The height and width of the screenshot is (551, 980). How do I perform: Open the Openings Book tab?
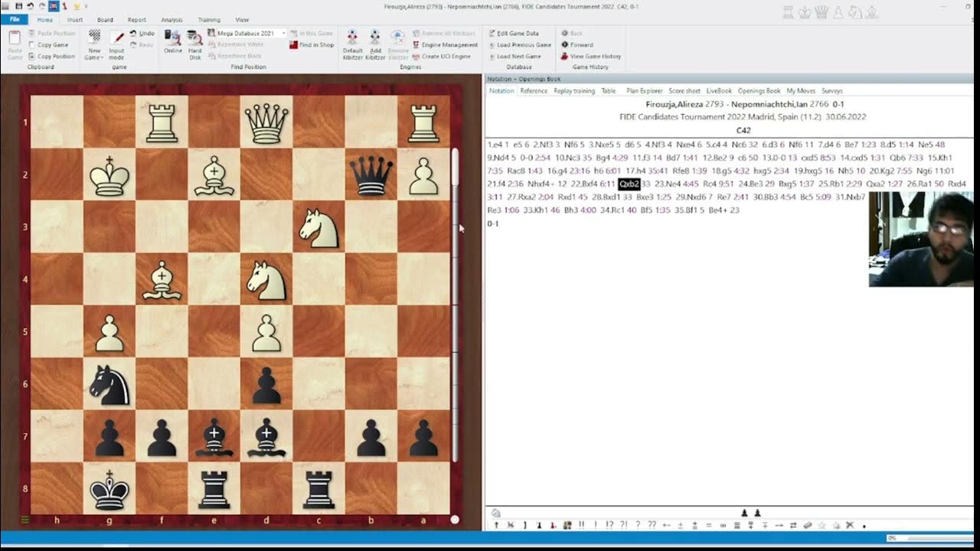[x=759, y=91]
